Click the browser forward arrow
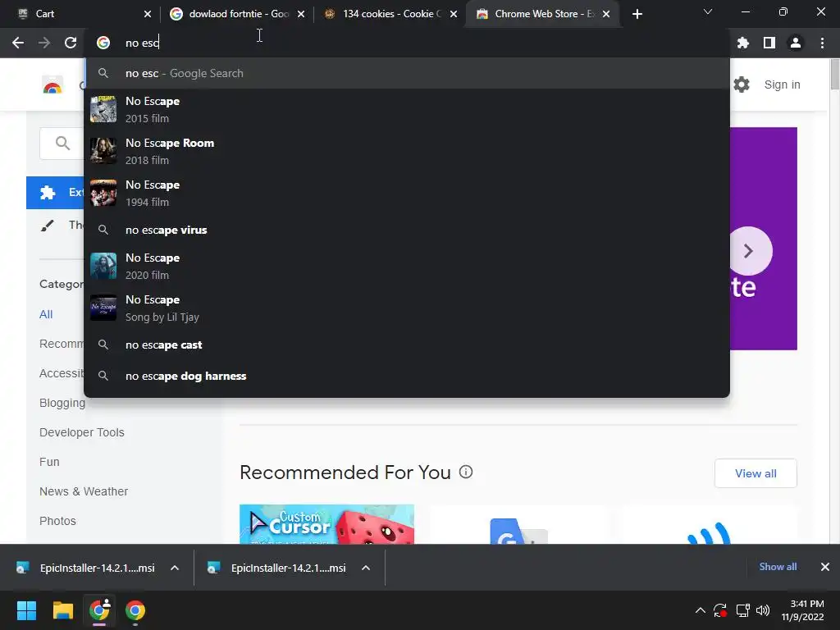 44,43
